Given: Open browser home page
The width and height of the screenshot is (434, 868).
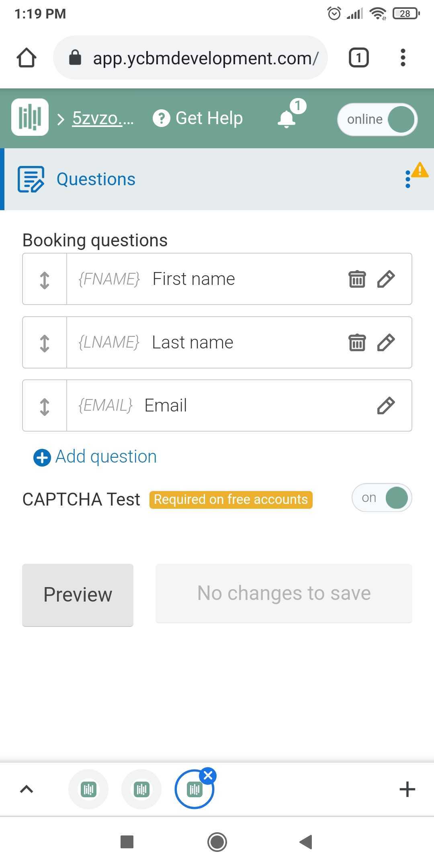Looking at the screenshot, I should pos(27,57).
